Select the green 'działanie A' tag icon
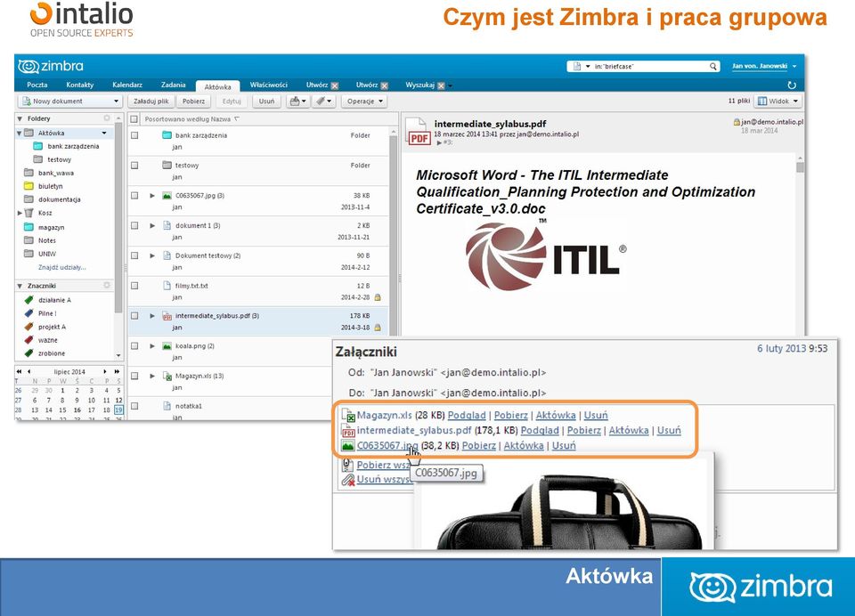Image resolution: width=855 pixels, height=616 pixels. click(29, 300)
